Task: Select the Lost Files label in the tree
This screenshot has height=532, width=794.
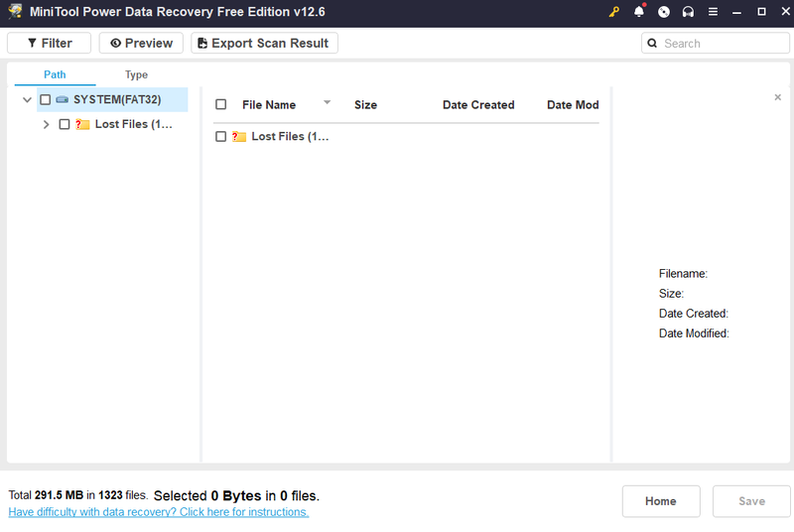Action: click(x=134, y=124)
